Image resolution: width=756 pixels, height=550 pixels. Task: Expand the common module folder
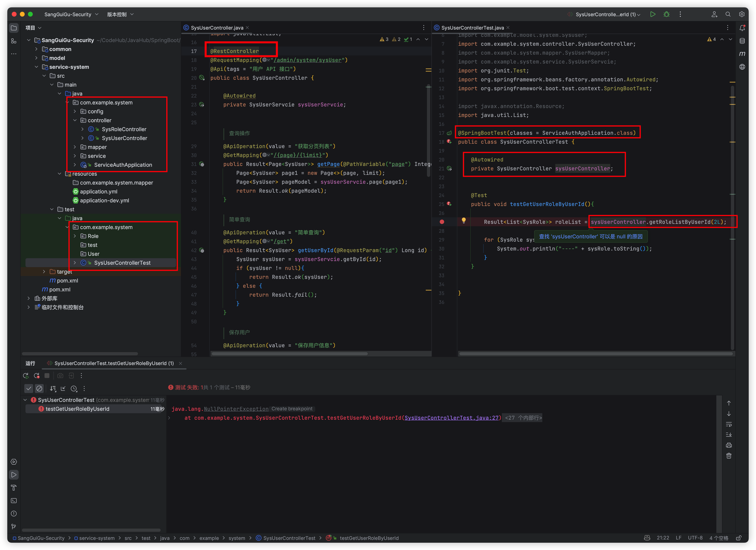point(36,49)
